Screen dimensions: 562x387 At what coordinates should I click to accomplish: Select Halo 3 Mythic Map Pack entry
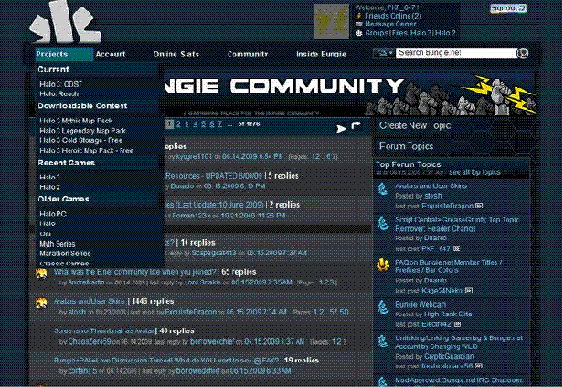point(76,121)
